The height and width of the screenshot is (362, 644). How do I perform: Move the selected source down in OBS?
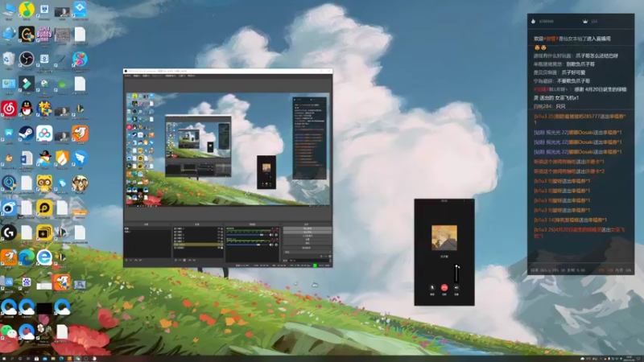tap(194, 260)
